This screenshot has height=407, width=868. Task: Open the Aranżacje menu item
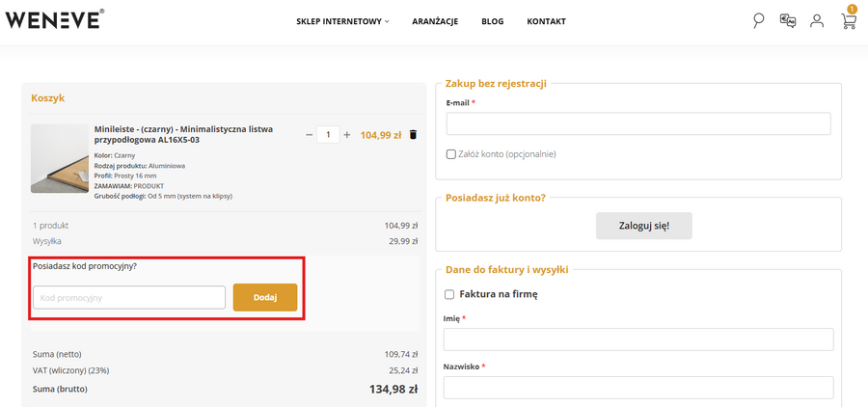click(x=435, y=21)
